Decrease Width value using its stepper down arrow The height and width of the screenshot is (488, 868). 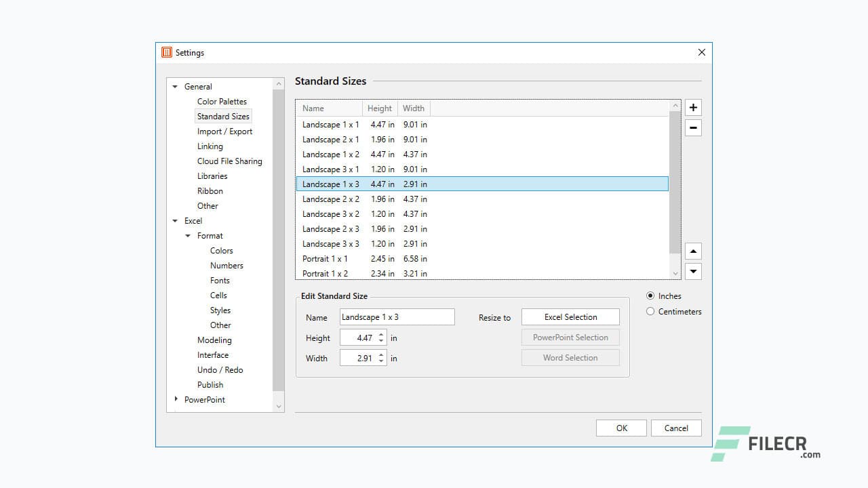380,361
